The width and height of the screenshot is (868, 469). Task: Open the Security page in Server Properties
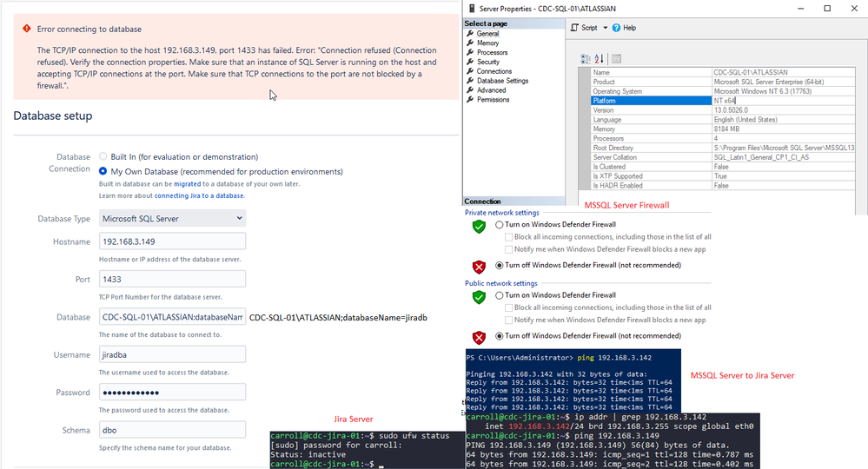pyautogui.click(x=488, y=62)
